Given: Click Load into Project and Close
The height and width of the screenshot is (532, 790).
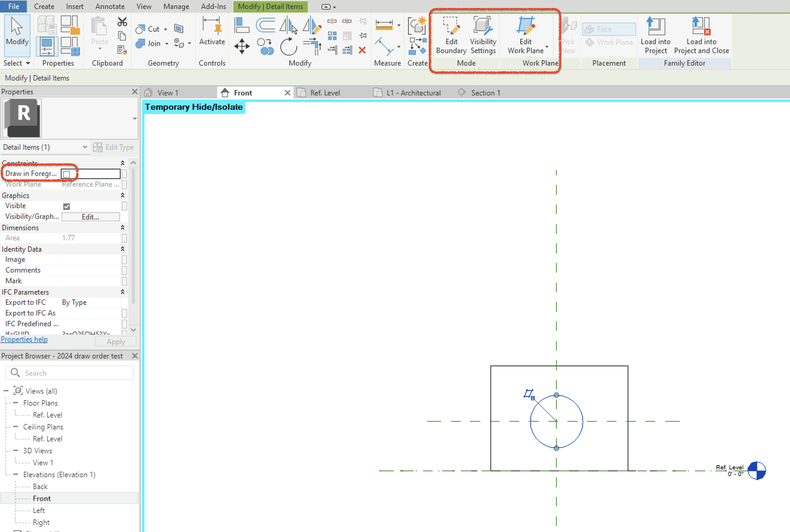Looking at the screenshot, I should tap(701, 34).
